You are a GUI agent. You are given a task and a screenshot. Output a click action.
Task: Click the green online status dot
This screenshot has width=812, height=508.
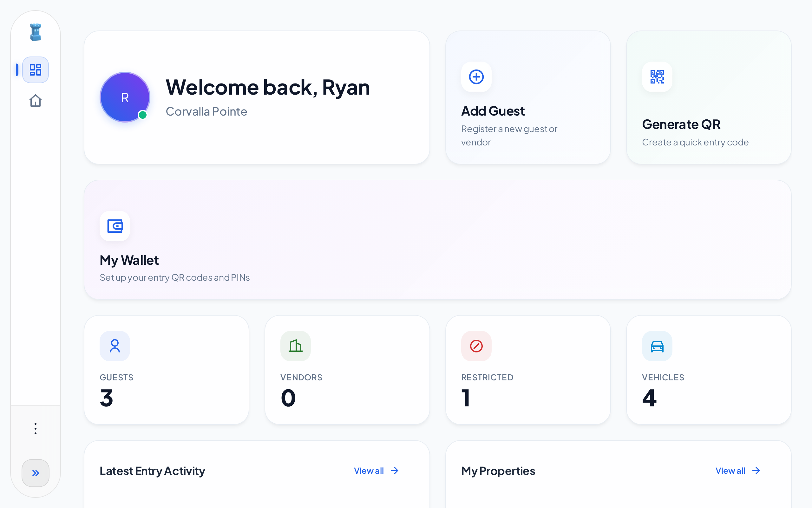[143, 115]
